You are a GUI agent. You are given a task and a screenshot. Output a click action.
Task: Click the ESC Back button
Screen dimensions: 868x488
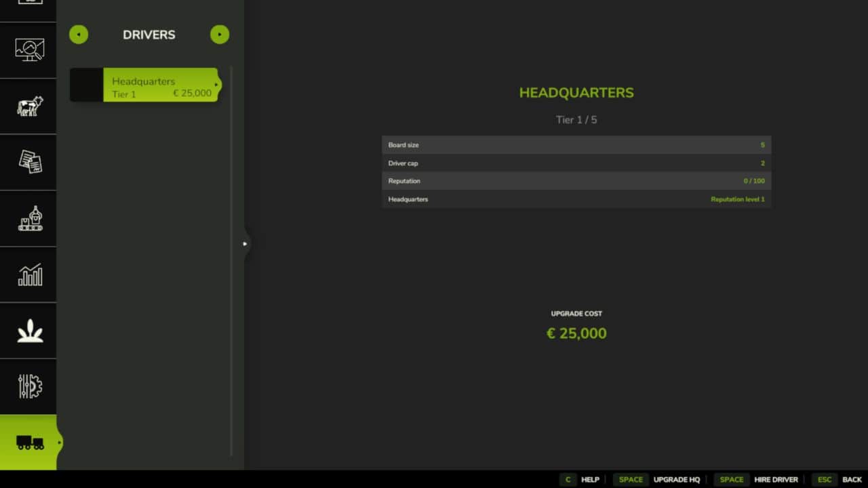click(838, 479)
